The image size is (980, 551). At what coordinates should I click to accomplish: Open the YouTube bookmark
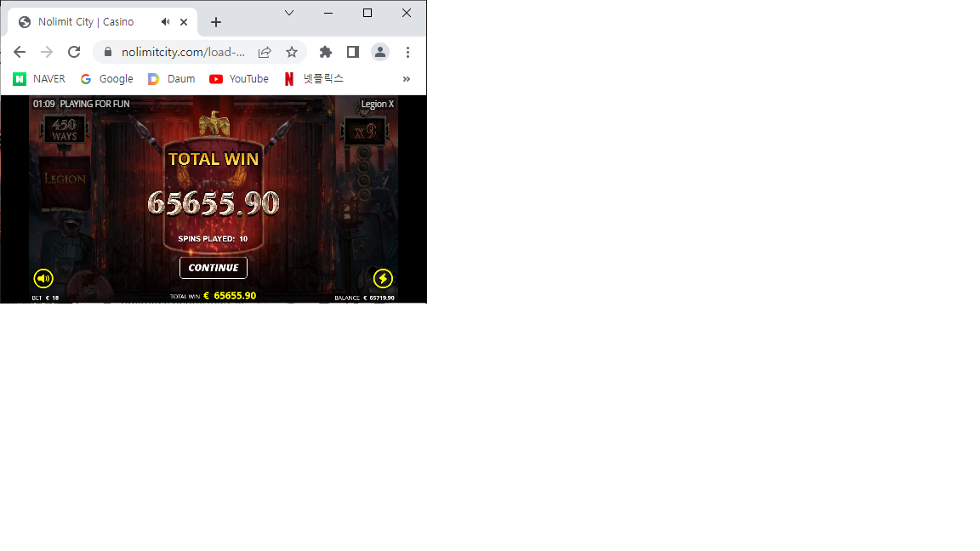tap(239, 79)
